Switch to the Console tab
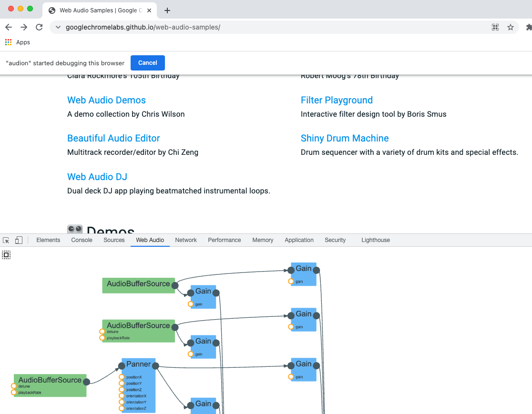 (x=82, y=240)
